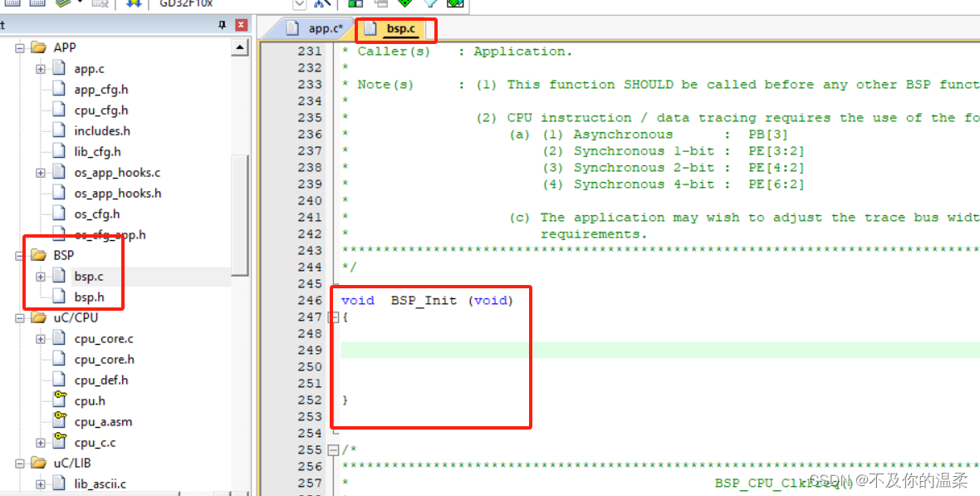Pin the project panel with the pushpin

tap(222, 25)
